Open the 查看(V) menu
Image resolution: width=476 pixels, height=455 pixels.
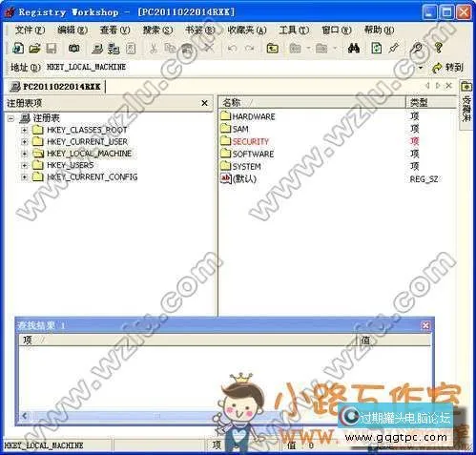tap(115, 30)
